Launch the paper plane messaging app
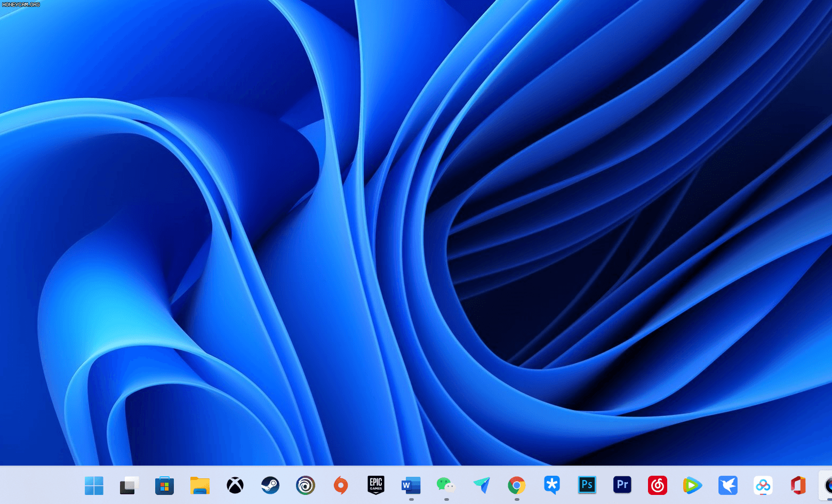 (481, 485)
